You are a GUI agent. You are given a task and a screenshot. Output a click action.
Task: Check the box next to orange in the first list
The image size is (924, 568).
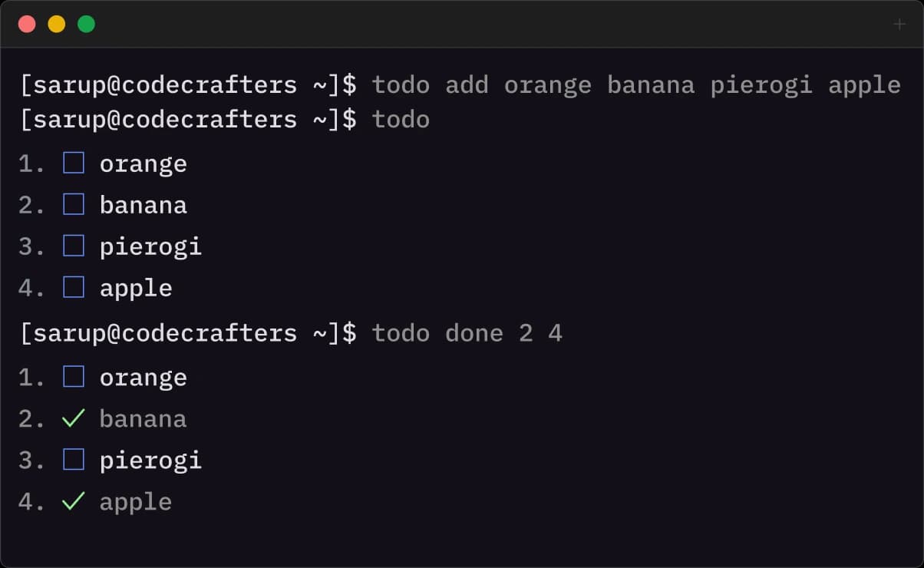[73, 162]
